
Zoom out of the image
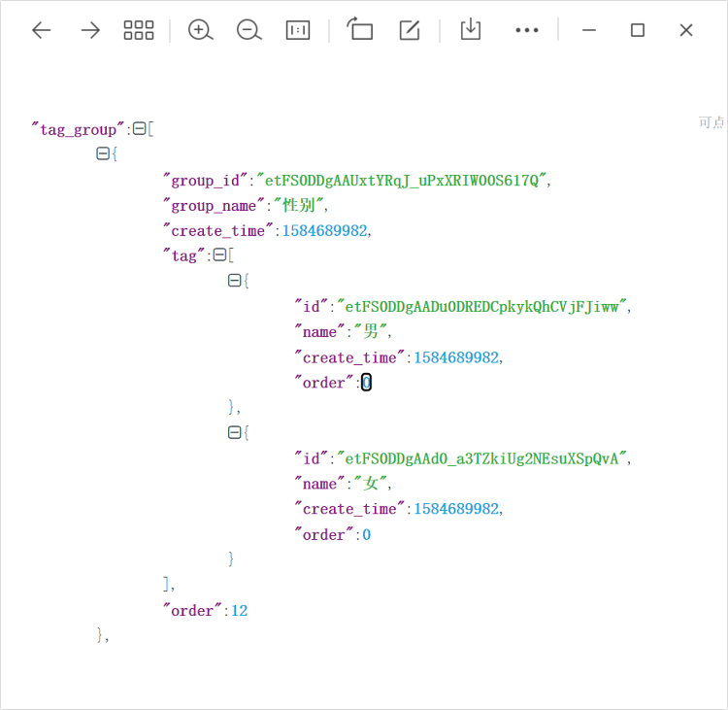248,30
